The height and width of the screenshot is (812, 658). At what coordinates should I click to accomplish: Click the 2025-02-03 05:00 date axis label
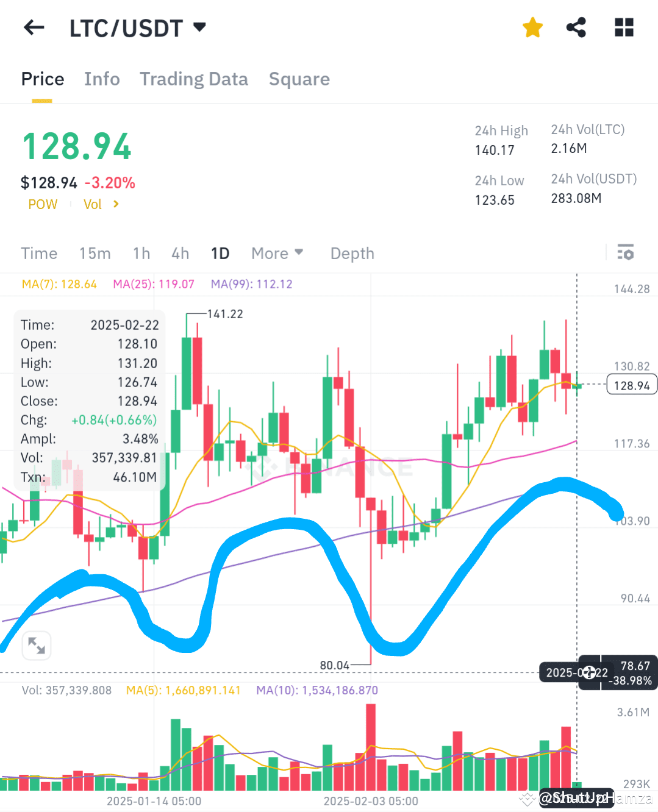(371, 801)
